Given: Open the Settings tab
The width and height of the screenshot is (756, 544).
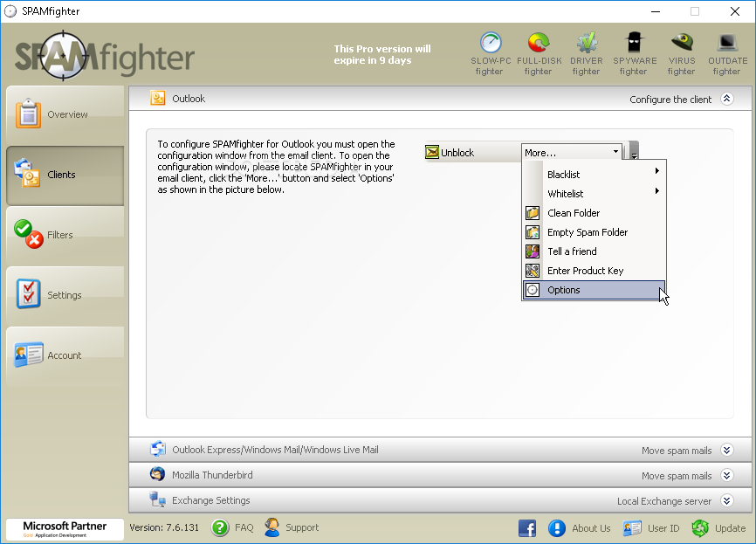Looking at the screenshot, I should pyautogui.click(x=65, y=296).
